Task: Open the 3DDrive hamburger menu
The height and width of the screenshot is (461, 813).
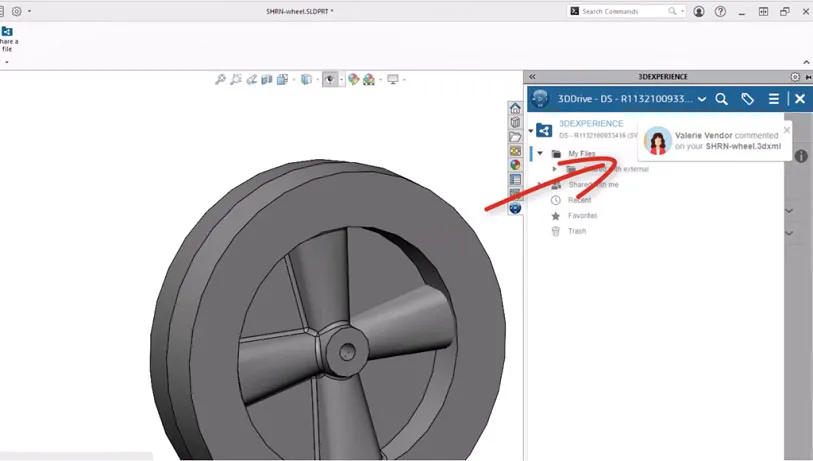Action: (774, 99)
